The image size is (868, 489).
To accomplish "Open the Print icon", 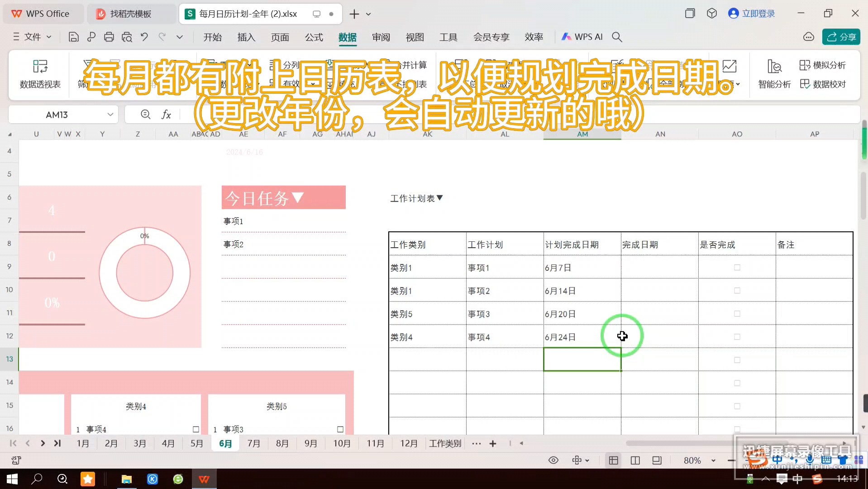I will (109, 37).
